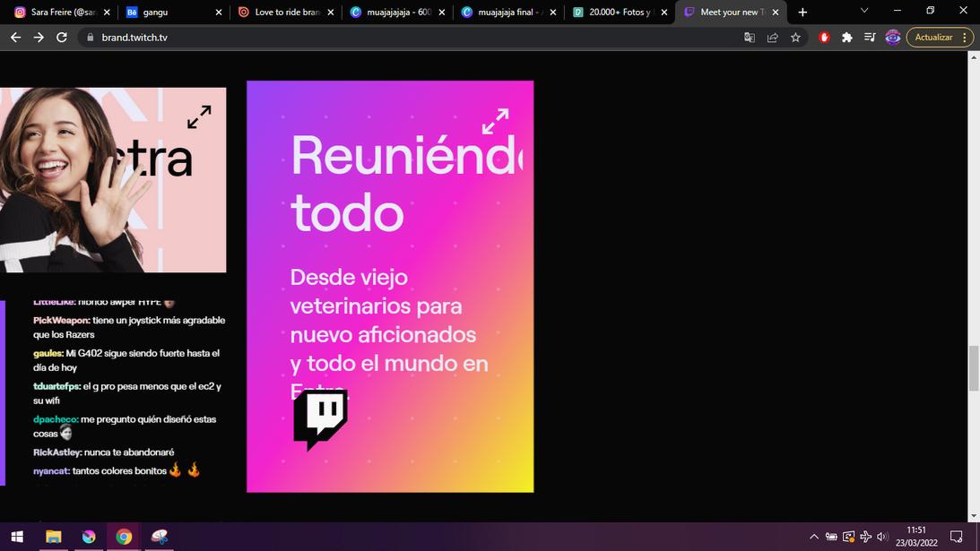Show hidden system tray icons
Image resolution: width=980 pixels, height=551 pixels.
coord(814,537)
